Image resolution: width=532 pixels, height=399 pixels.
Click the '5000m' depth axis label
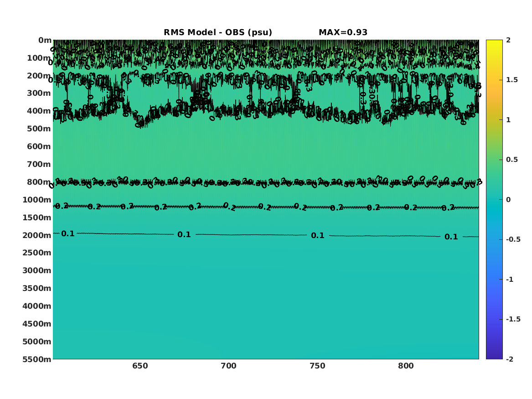tap(37, 342)
